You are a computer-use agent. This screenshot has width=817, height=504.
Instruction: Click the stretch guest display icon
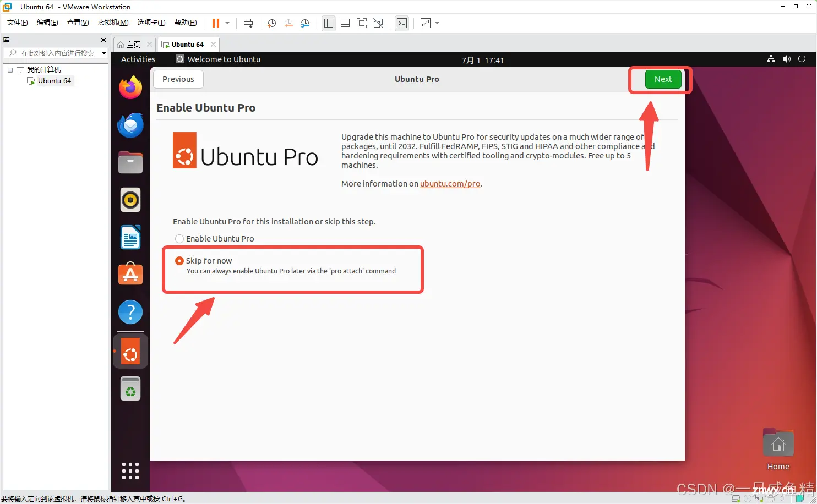(426, 23)
